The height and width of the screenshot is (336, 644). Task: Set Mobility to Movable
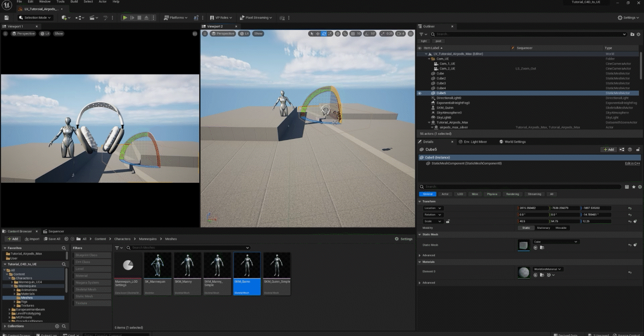click(561, 228)
